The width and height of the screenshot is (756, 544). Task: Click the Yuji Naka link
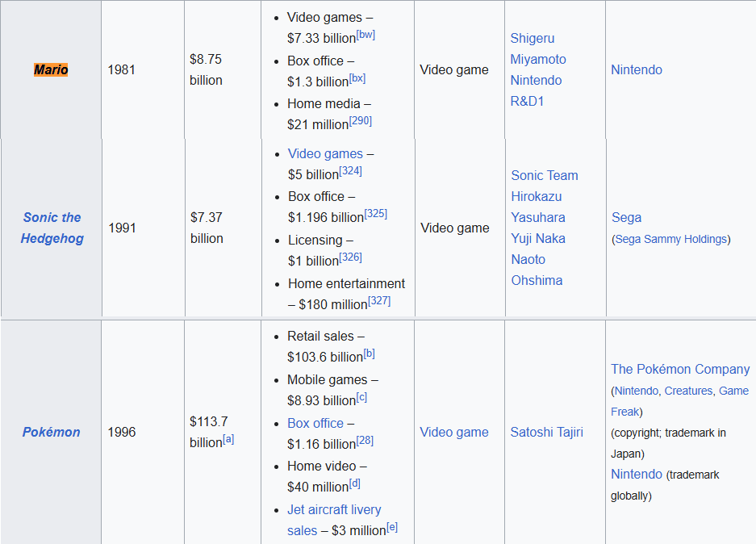(x=538, y=238)
